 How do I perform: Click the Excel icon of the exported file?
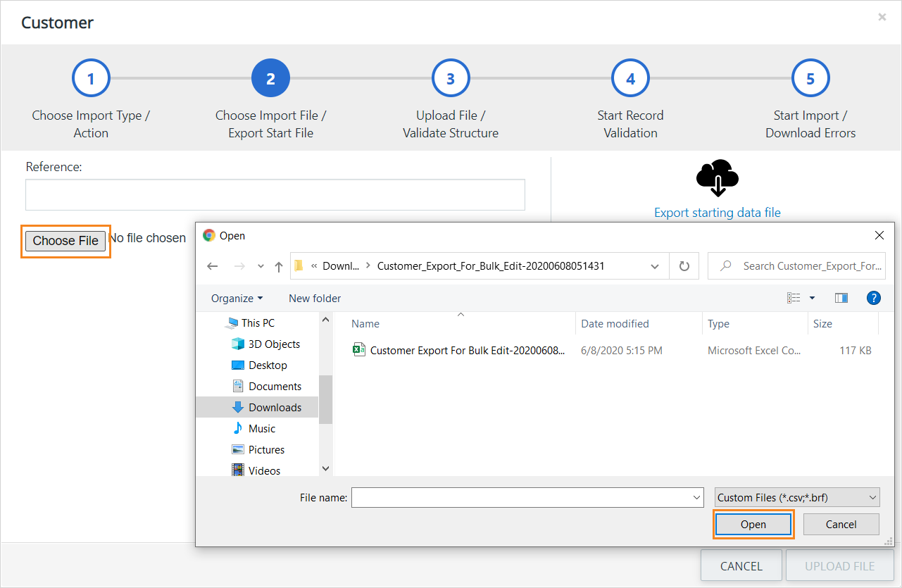[358, 350]
